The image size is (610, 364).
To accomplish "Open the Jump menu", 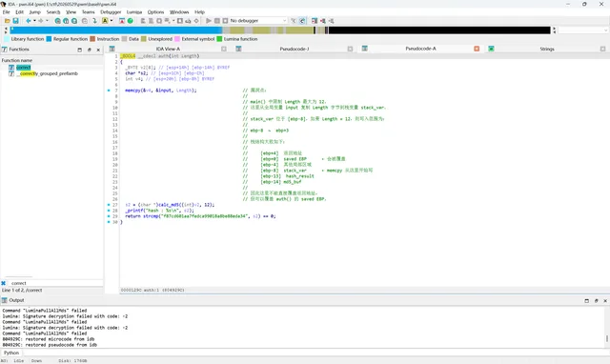I will point(35,12).
